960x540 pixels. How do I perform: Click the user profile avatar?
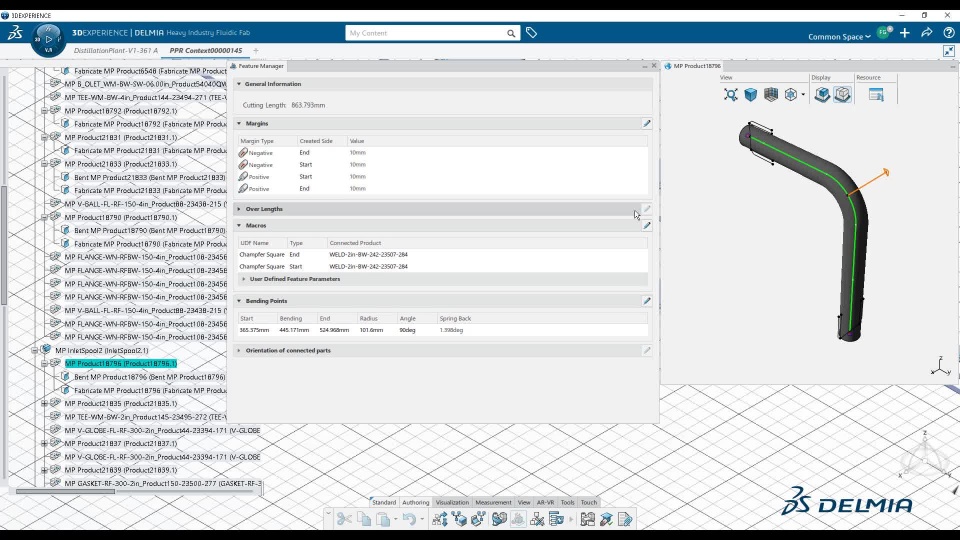[x=883, y=33]
